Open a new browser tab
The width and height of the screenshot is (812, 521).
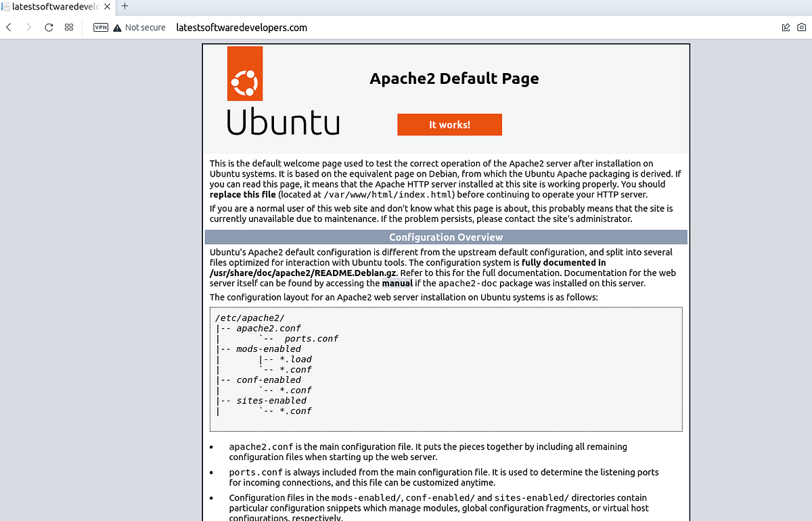click(x=125, y=7)
